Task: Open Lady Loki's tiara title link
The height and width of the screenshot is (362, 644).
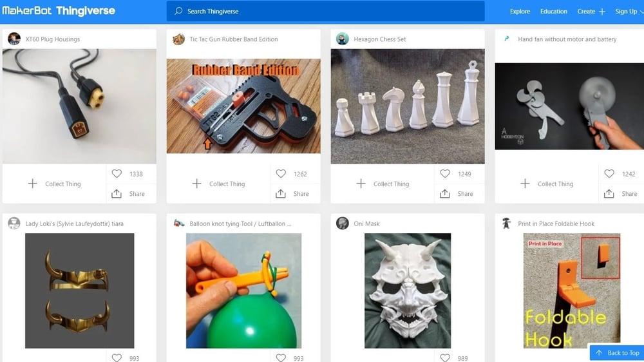Action: (74, 224)
